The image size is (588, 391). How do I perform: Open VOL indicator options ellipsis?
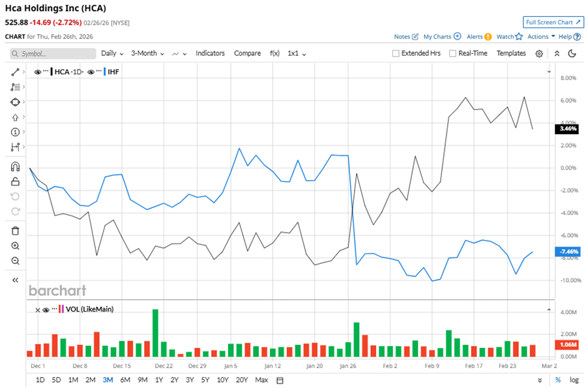54,308
